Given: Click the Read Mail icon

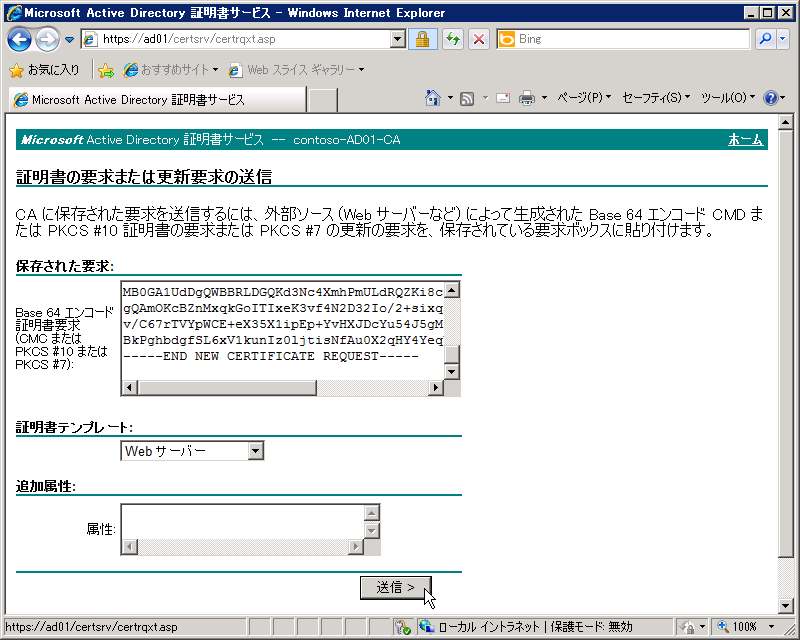Looking at the screenshot, I should (503, 97).
